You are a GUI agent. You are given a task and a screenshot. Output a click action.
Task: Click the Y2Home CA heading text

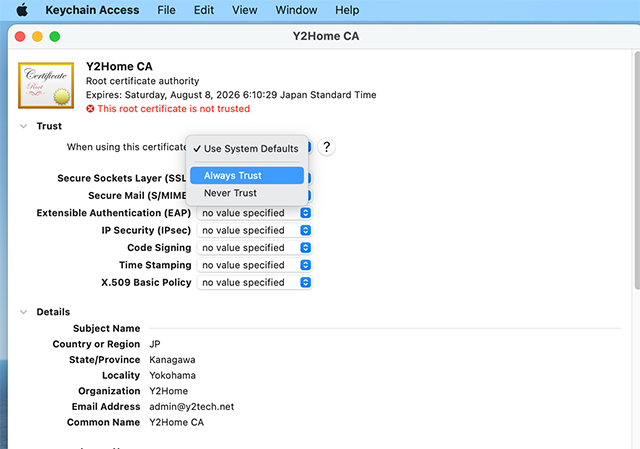[x=119, y=67]
